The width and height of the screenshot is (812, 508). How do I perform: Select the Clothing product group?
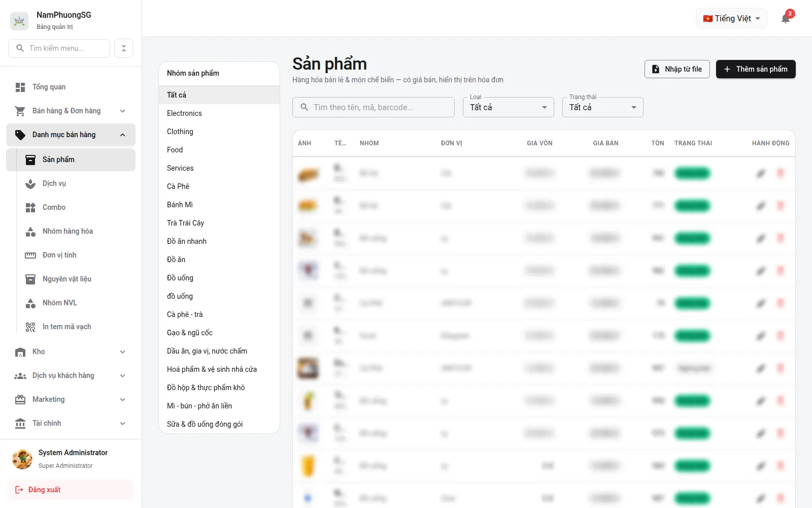[x=219, y=132]
